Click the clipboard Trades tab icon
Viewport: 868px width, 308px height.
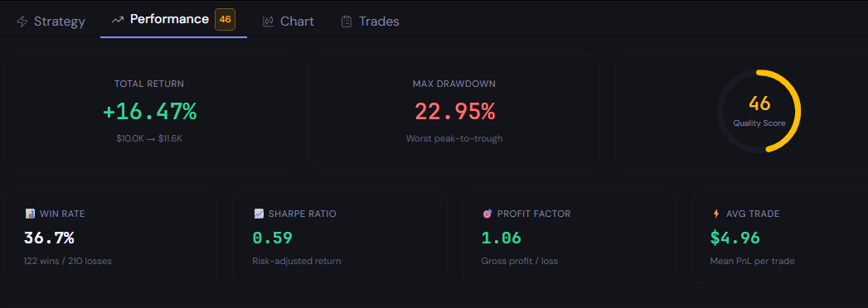(347, 22)
